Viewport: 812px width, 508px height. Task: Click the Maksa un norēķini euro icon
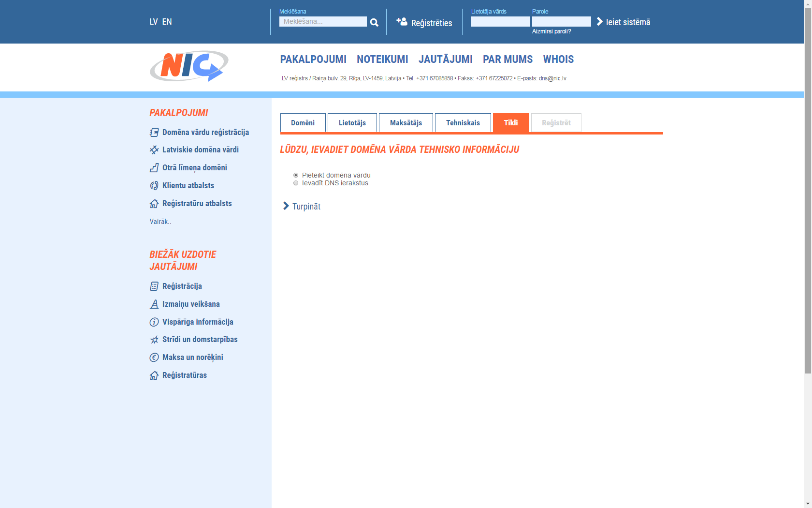pos(154,358)
